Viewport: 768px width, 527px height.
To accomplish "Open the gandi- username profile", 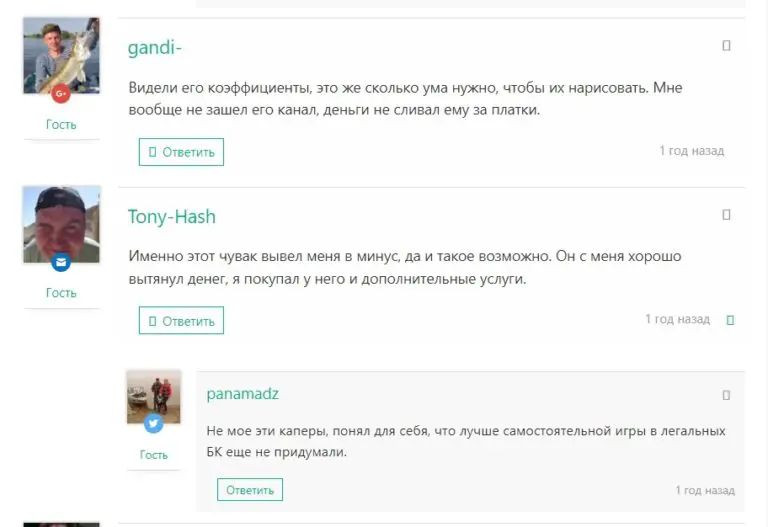I will (154, 48).
